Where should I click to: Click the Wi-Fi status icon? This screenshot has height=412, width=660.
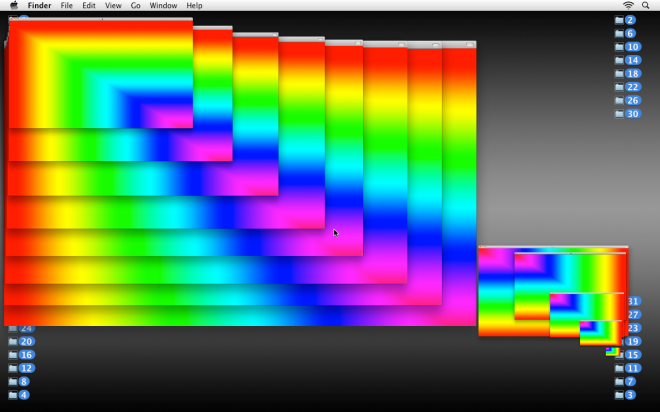point(628,6)
